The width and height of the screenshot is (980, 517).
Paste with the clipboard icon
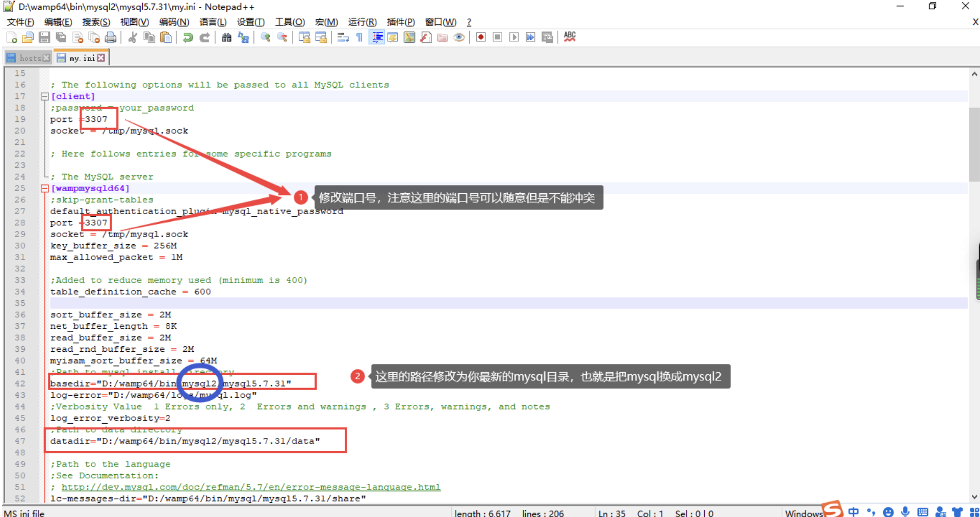pos(166,37)
